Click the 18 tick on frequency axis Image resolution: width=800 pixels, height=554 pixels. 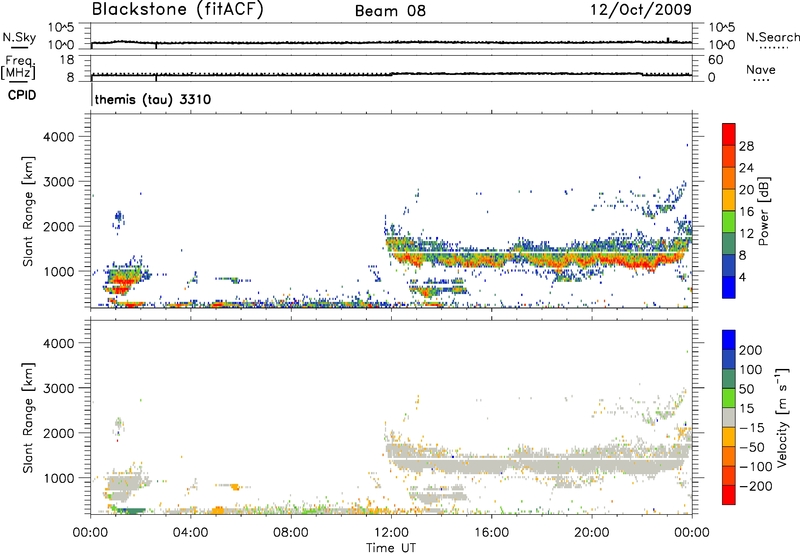click(67, 60)
